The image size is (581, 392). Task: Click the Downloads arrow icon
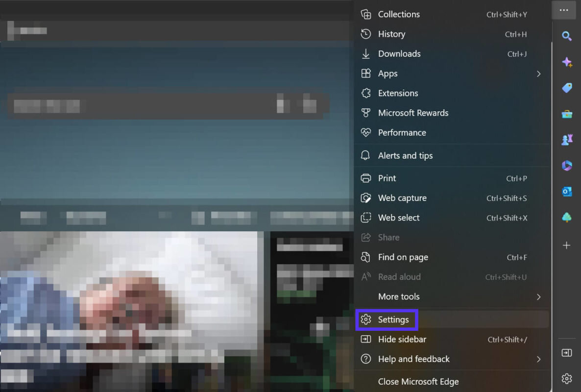pyautogui.click(x=366, y=54)
